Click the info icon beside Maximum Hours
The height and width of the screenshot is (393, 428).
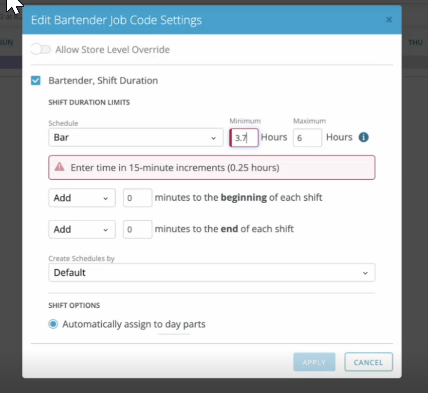click(363, 137)
